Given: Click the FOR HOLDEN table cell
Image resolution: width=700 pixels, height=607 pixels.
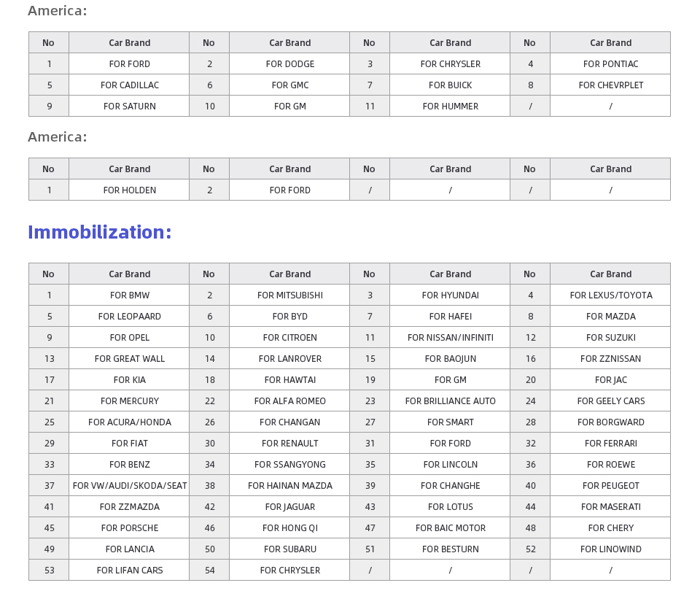Looking at the screenshot, I should (129, 190).
